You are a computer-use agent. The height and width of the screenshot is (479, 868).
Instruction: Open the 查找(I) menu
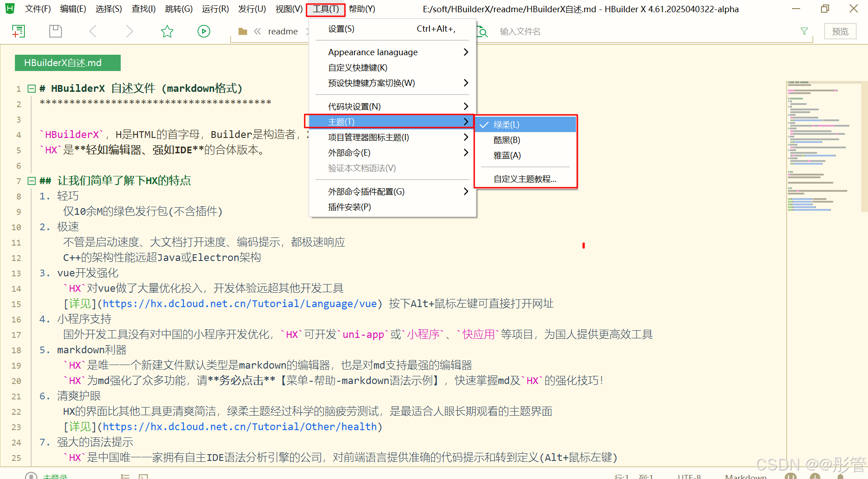(x=144, y=9)
